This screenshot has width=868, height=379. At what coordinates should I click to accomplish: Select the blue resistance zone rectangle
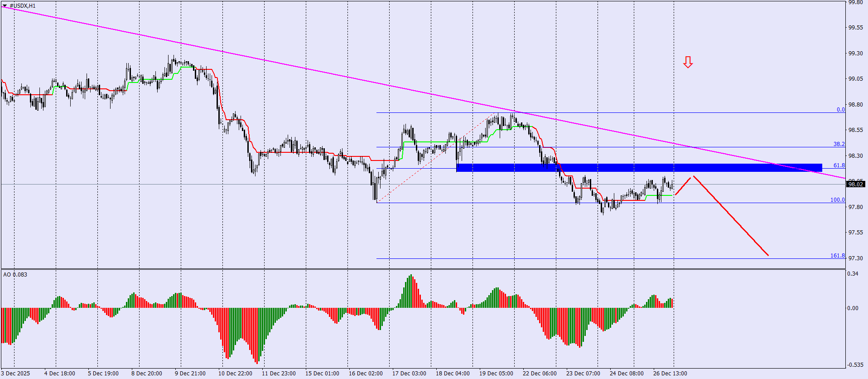[x=639, y=168]
